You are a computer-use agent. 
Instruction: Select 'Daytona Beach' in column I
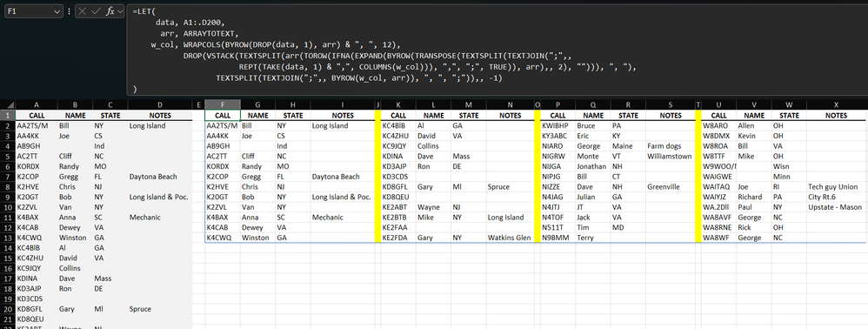(343, 177)
